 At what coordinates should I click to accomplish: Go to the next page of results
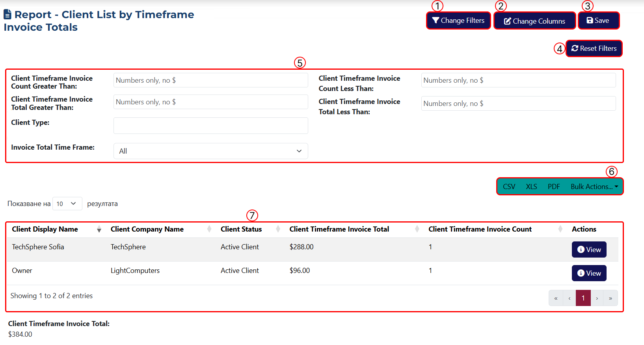point(597,298)
